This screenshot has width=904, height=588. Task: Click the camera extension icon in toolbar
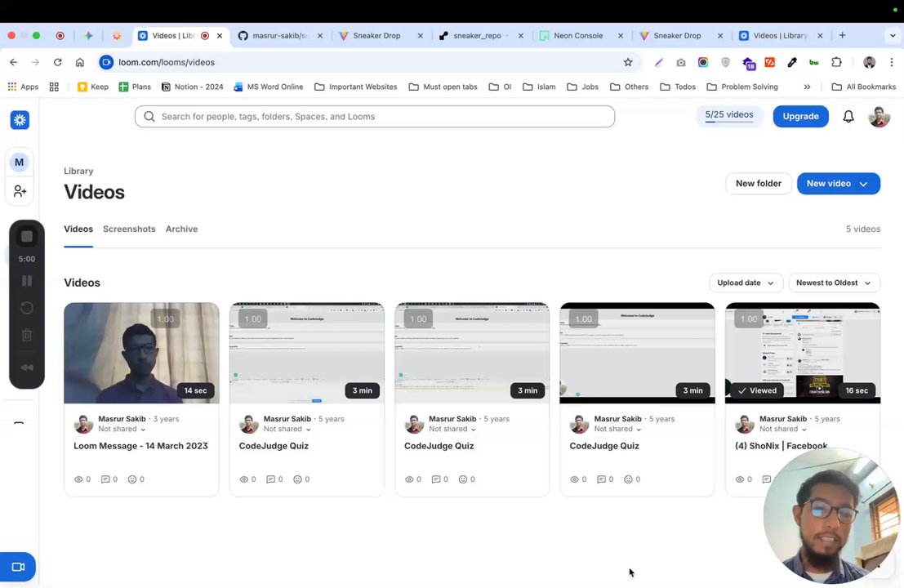pyautogui.click(x=681, y=62)
